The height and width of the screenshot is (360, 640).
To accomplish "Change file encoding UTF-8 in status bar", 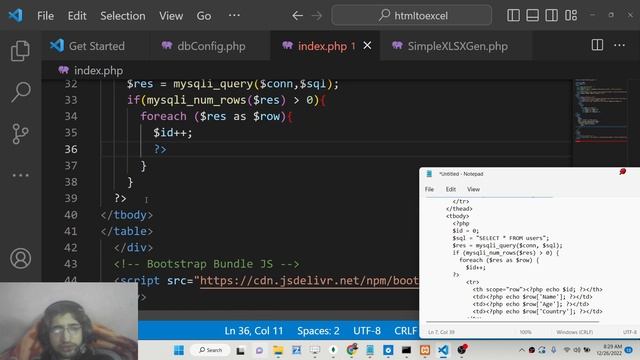I will 367,331.
